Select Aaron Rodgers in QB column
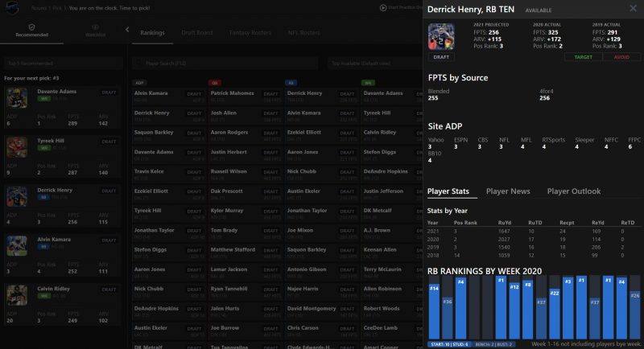The height and width of the screenshot is (349, 644). pyautogui.click(x=229, y=132)
